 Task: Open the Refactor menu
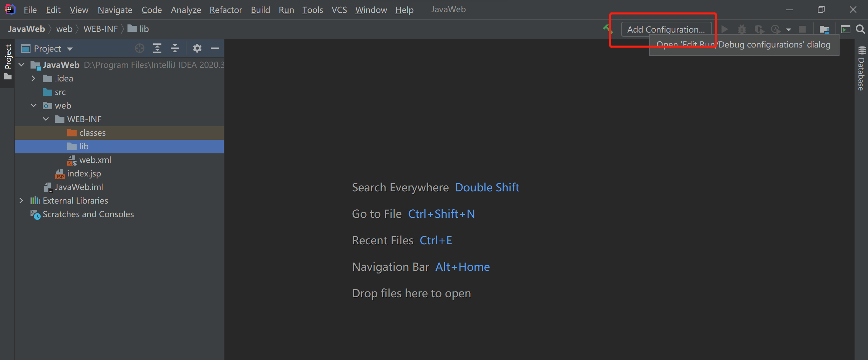point(226,10)
